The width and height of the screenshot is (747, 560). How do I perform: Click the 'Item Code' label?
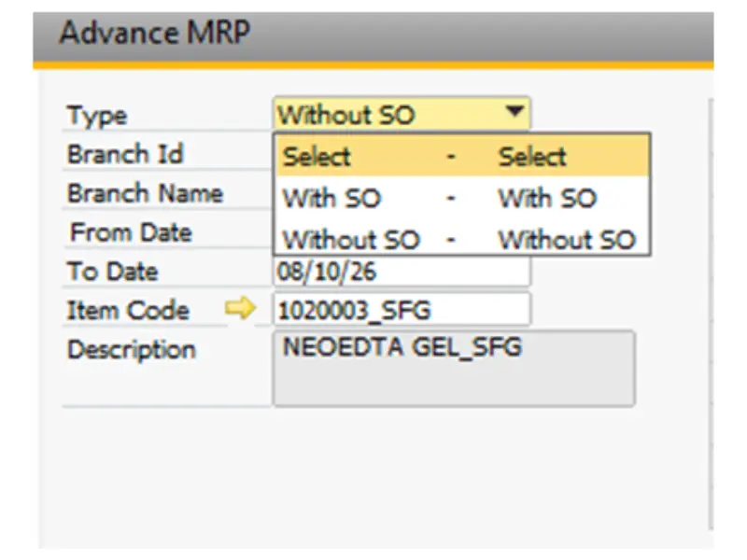[x=128, y=311]
